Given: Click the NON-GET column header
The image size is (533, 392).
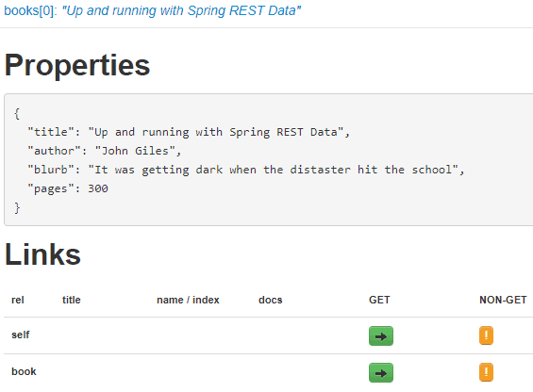Looking at the screenshot, I should (503, 300).
